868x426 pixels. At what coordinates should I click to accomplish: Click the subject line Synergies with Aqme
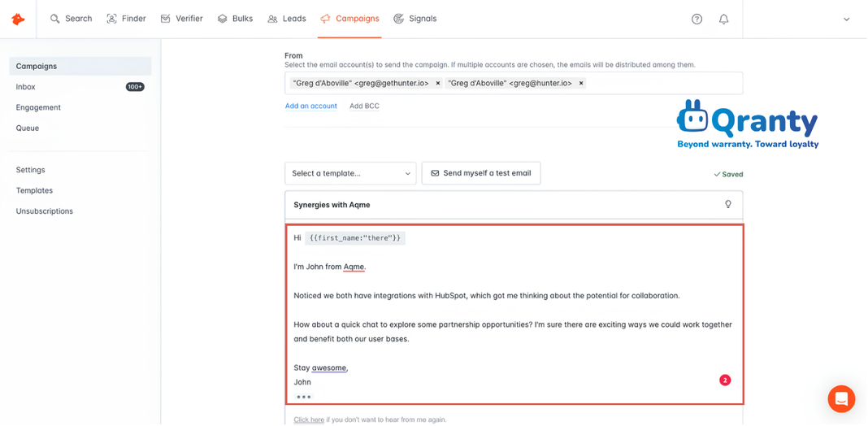click(332, 205)
